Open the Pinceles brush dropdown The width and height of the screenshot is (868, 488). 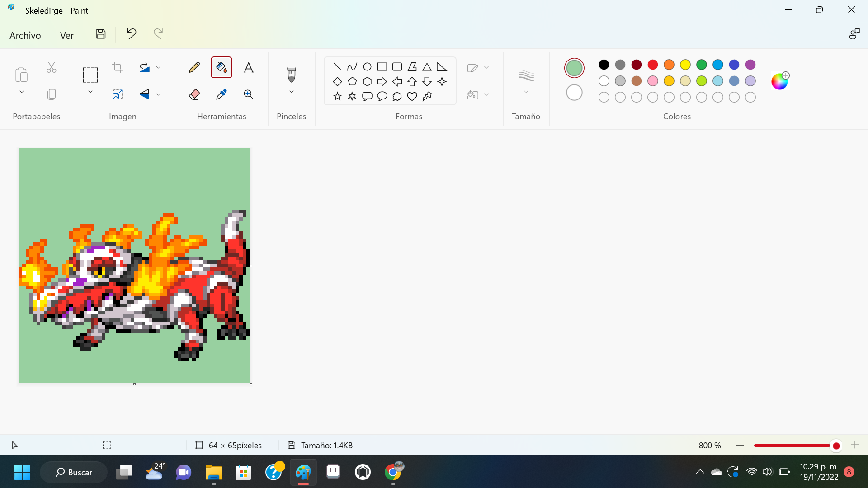292,92
